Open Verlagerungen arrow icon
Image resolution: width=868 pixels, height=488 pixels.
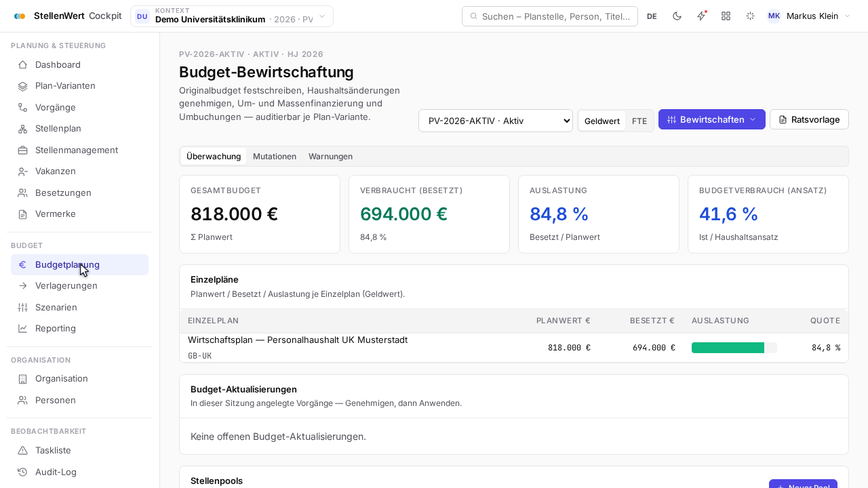[22, 286]
